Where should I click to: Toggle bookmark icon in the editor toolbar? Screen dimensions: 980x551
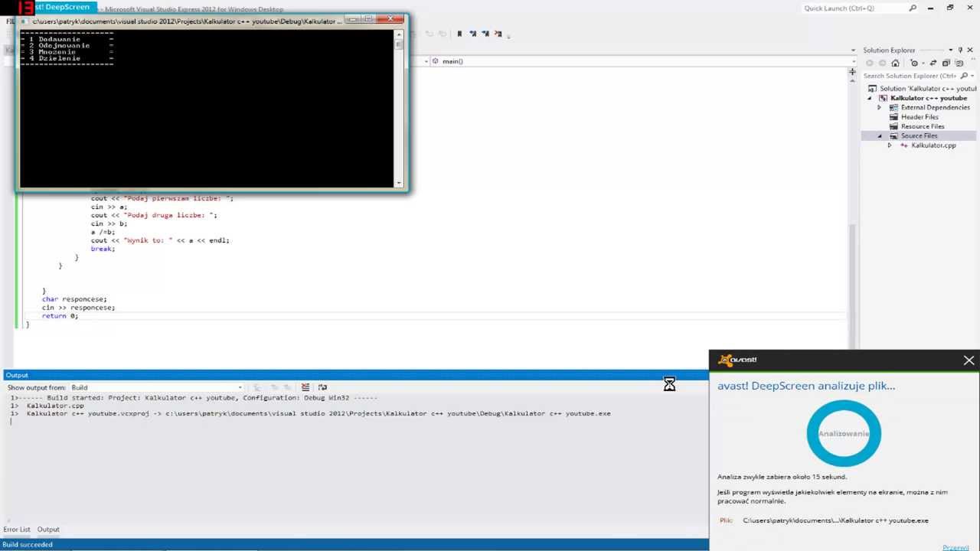tap(459, 34)
